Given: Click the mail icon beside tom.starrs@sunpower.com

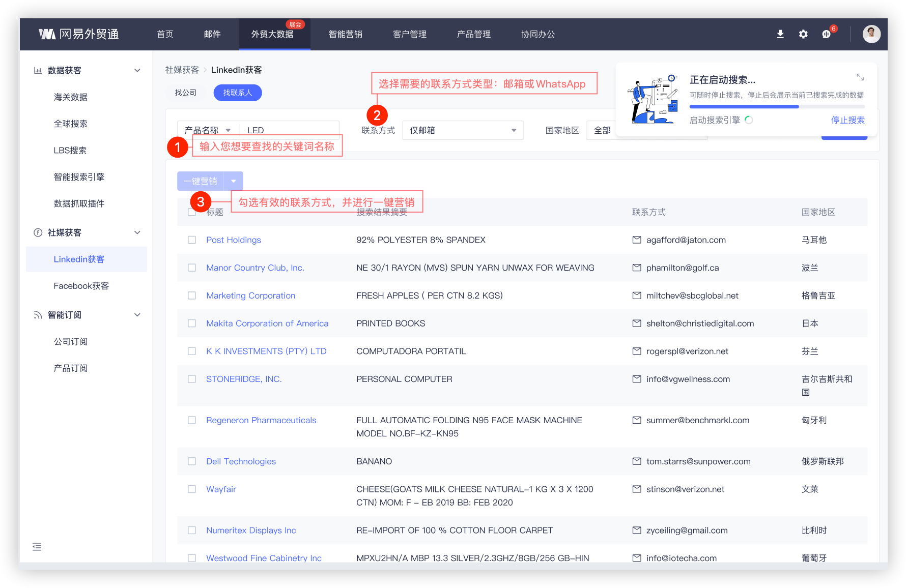Looking at the screenshot, I should [x=637, y=461].
